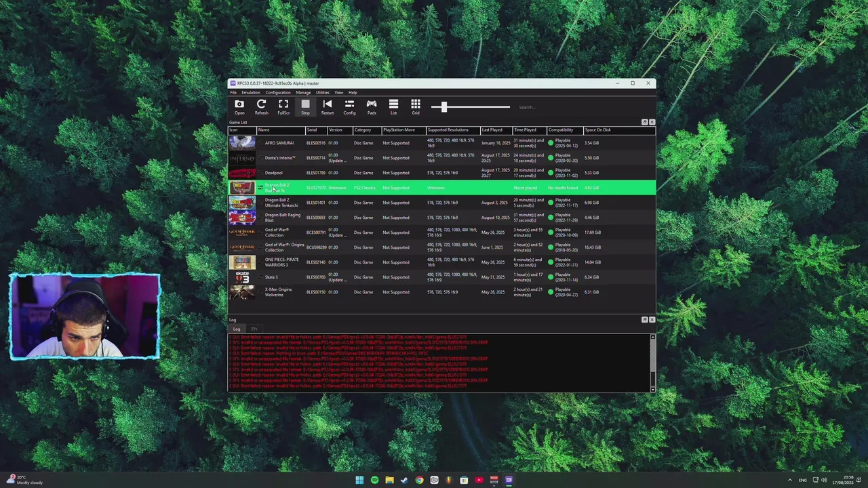Sort by Supported Resolutions column header
The image size is (868, 488).
452,130
